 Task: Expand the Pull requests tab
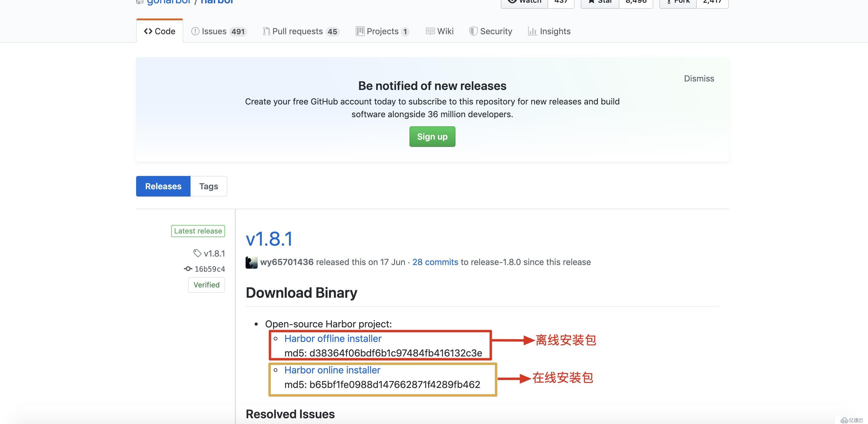[x=300, y=31]
